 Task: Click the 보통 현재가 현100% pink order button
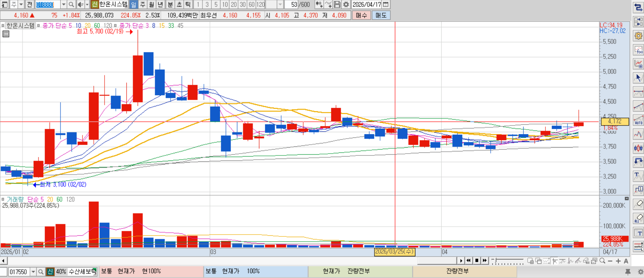click(x=151, y=271)
